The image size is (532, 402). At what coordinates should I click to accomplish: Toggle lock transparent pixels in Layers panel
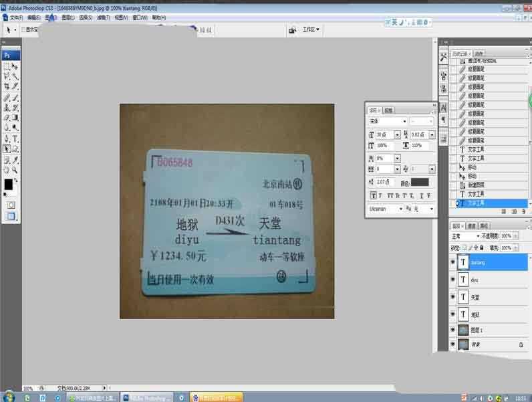click(x=464, y=248)
